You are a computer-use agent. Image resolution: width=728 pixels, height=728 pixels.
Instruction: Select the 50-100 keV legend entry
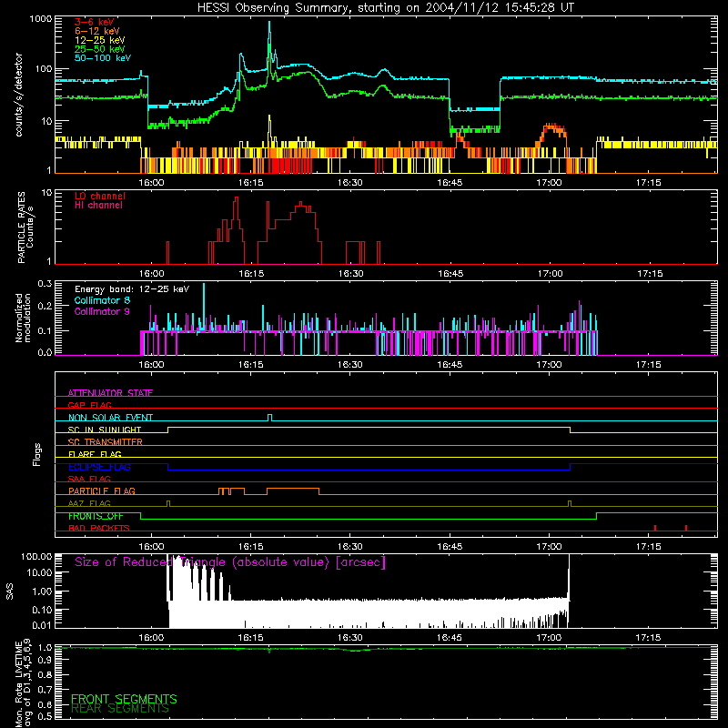point(103,58)
